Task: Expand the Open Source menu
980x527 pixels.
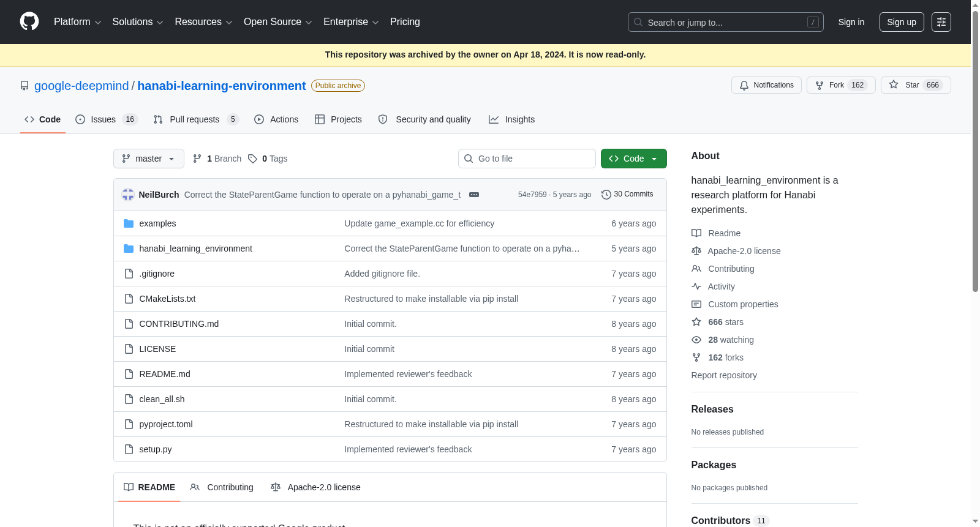Action: 278,22
